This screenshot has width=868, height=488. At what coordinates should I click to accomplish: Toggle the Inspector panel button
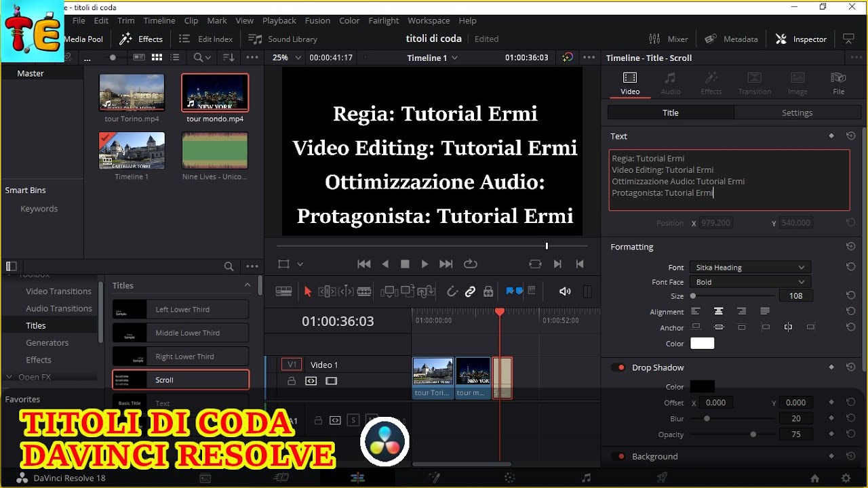[x=801, y=39]
